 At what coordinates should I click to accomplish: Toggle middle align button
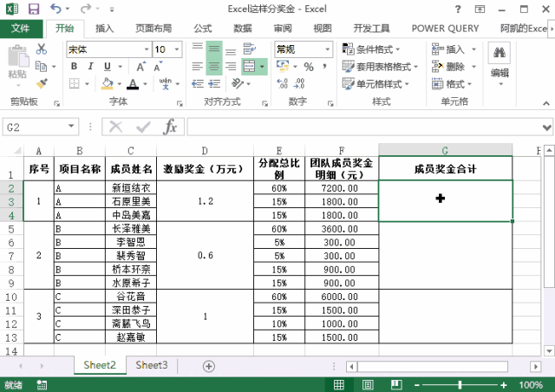click(x=214, y=49)
